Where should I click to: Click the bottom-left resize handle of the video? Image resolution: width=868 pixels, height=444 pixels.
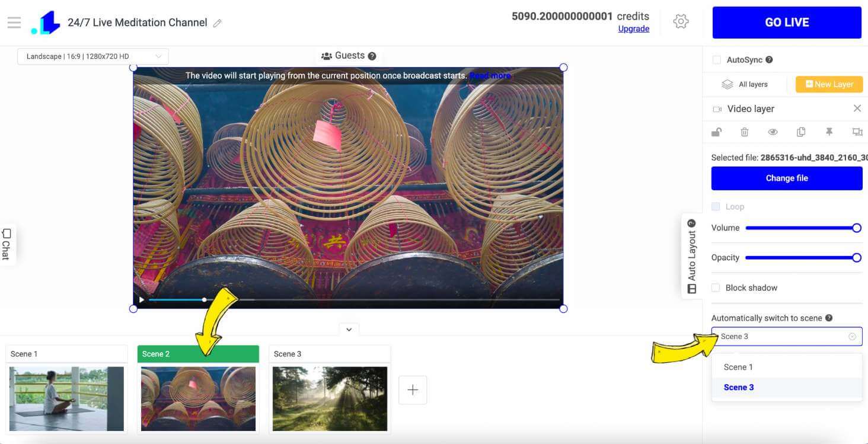pyautogui.click(x=133, y=309)
